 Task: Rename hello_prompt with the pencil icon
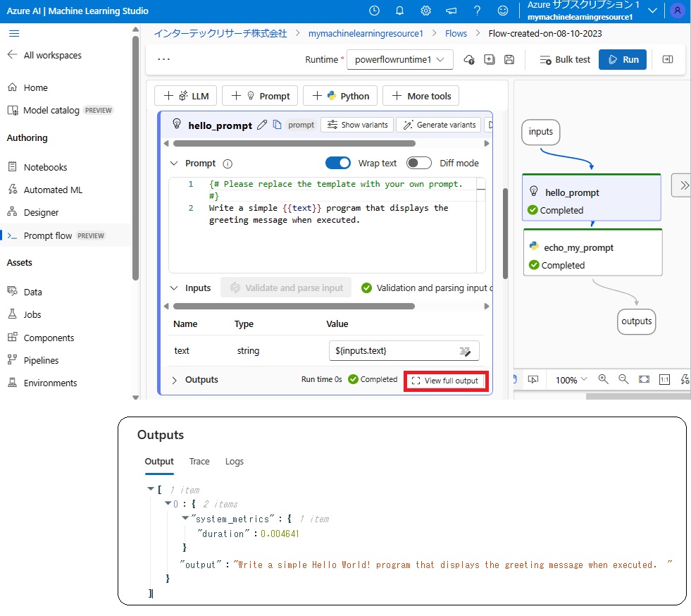pos(262,125)
